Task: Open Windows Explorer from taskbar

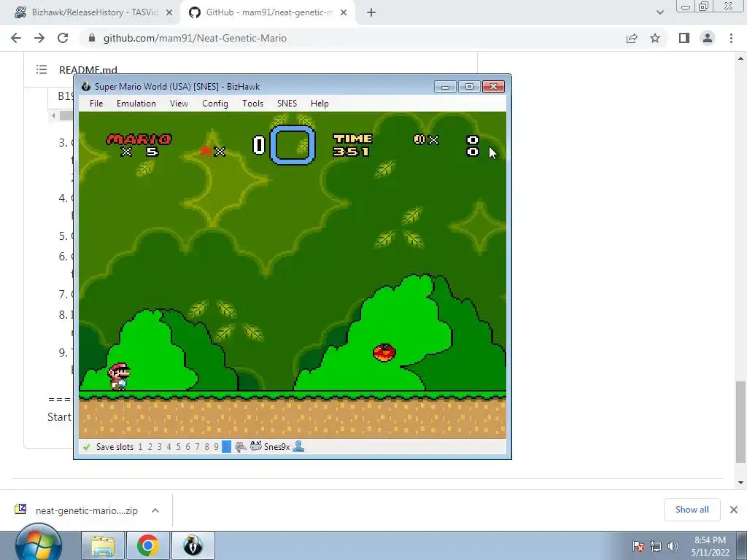Action: click(x=103, y=545)
